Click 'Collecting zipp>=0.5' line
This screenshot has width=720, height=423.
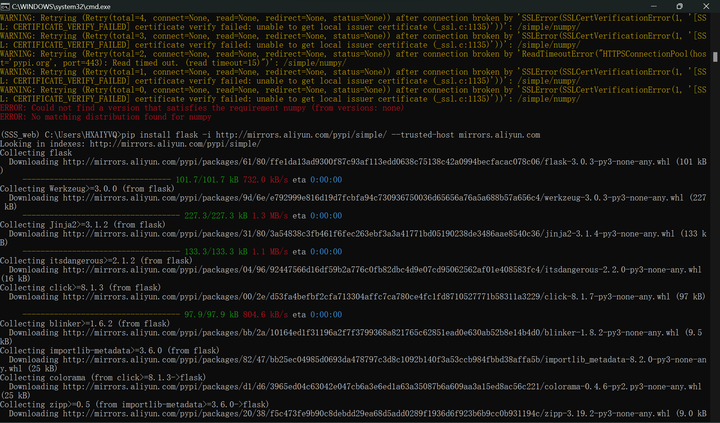(134, 405)
